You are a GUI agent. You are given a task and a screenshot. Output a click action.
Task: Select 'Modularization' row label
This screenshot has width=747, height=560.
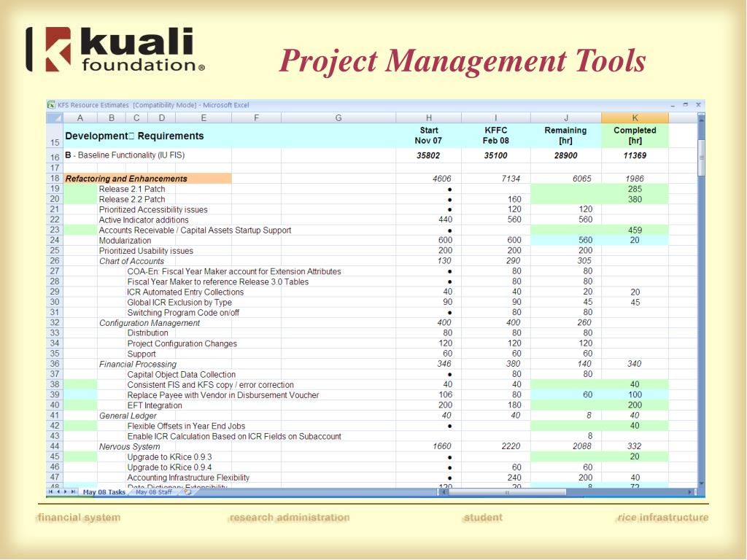(x=125, y=241)
